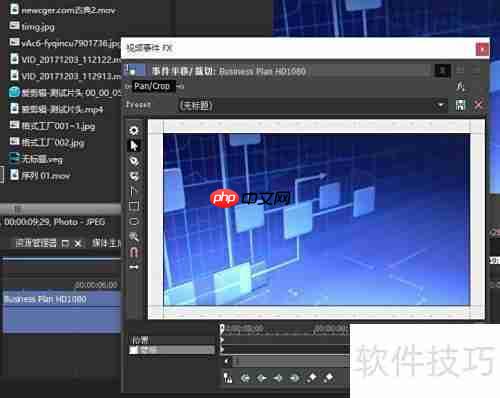Switch to the partially visible tab next to Project Media
This screenshot has height=398, width=500.
[x=106, y=243]
